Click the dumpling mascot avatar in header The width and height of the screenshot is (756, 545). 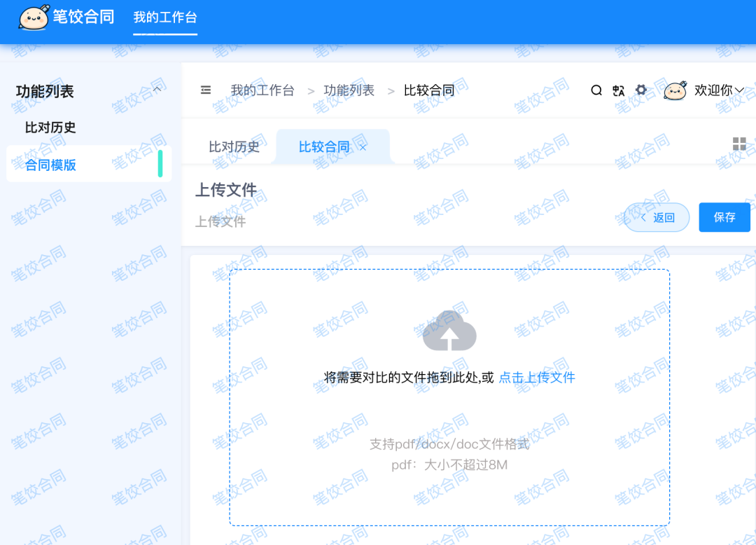673,90
